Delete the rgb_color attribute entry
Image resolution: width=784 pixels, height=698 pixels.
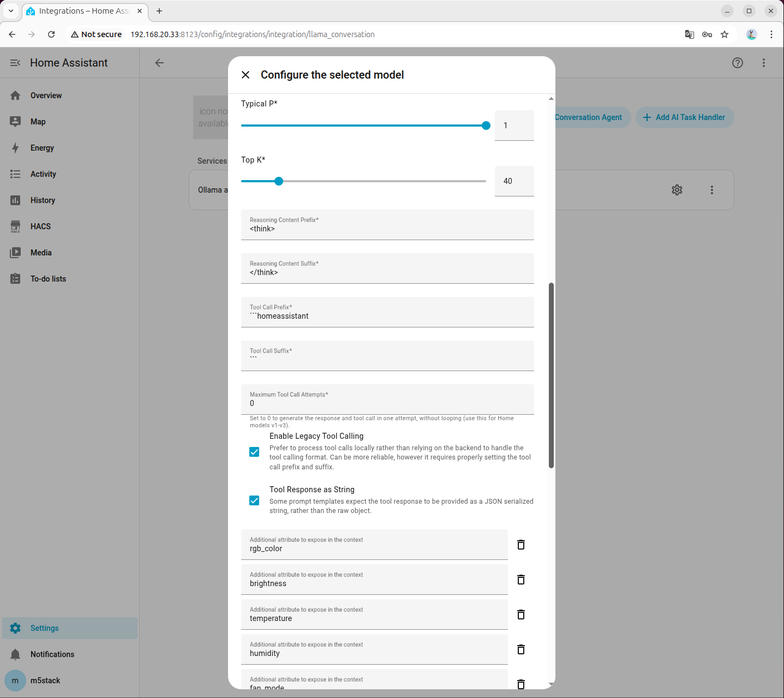coord(521,545)
